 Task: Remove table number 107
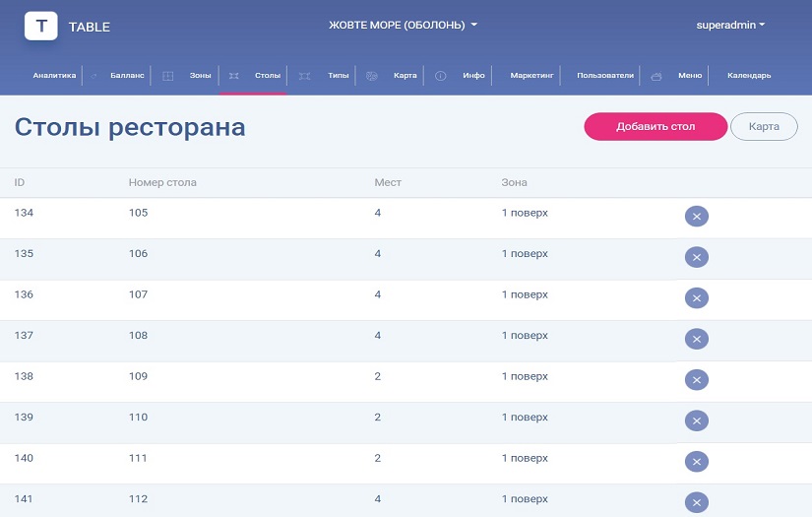697,297
